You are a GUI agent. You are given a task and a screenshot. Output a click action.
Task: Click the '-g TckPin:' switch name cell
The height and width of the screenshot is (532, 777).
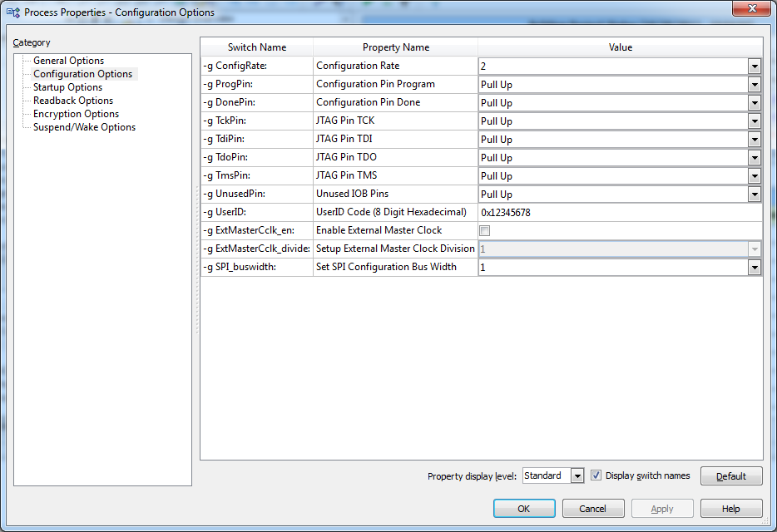(257, 121)
